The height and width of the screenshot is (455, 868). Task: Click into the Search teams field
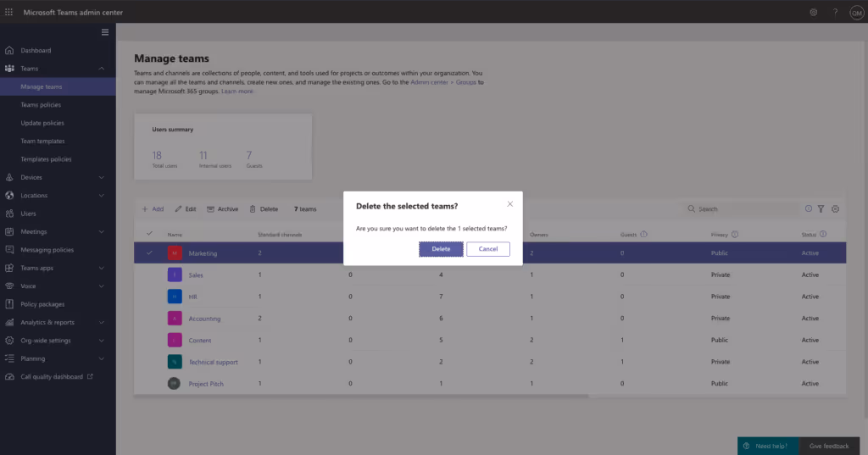pos(742,208)
